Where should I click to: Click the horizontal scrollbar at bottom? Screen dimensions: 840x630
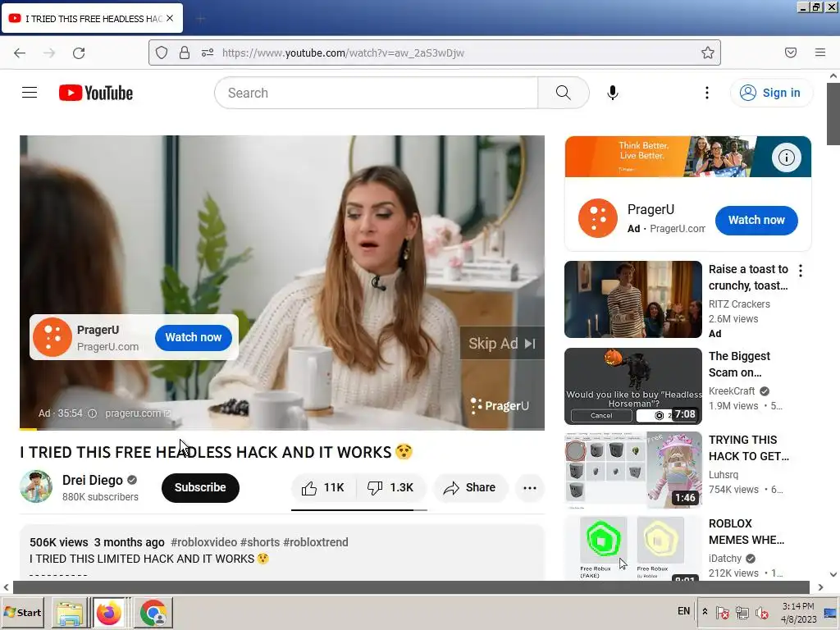tap(411, 587)
